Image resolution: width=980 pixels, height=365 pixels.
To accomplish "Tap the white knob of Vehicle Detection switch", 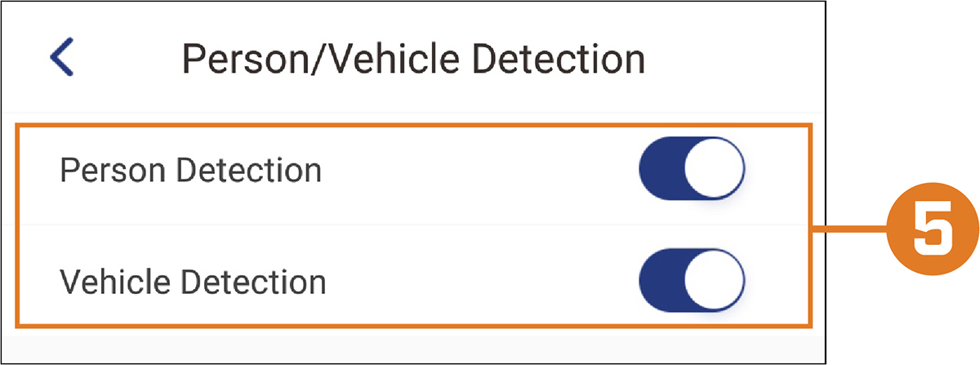I will [715, 282].
